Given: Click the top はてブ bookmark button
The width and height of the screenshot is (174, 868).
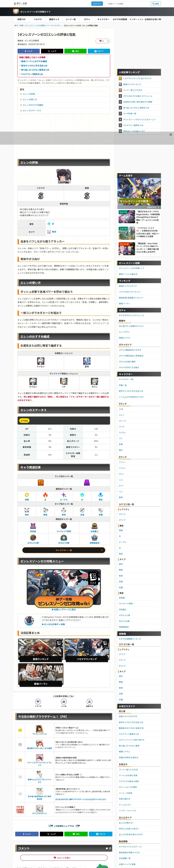Looking at the screenshot, I should [99, 51].
